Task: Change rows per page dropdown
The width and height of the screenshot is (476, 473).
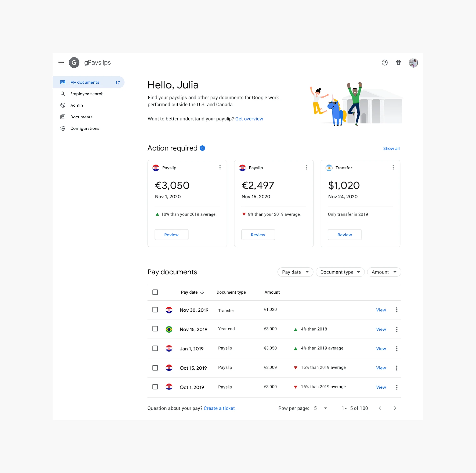Action: [x=325, y=408]
